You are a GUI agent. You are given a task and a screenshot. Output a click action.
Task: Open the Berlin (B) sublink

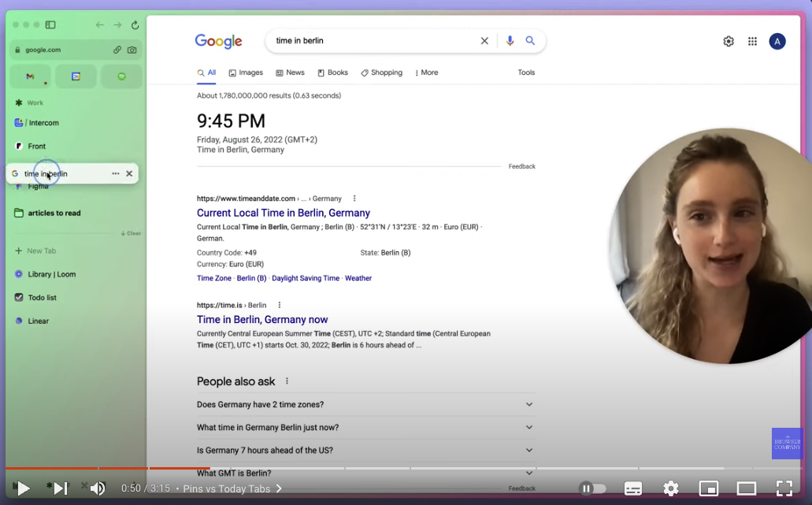pos(252,278)
